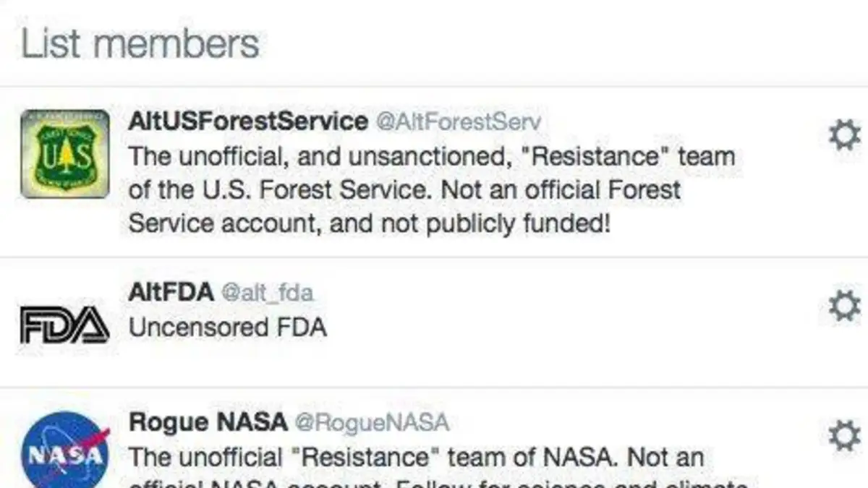Click the "Uncensored FDA" bio text
The image size is (868, 488).
tap(228, 328)
